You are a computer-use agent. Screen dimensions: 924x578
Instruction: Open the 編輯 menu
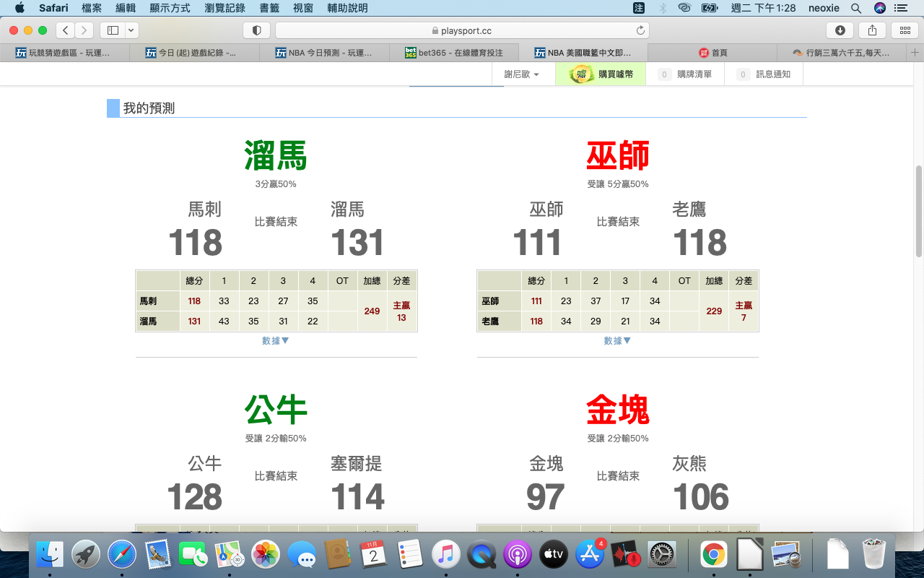click(126, 8)
